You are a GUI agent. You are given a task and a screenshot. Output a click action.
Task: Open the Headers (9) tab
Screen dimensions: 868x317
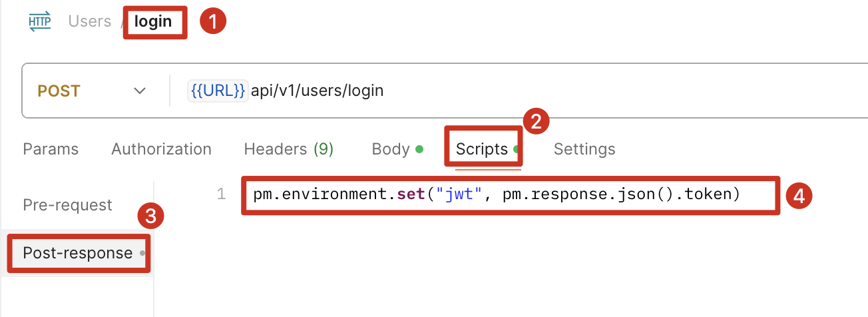288,149
